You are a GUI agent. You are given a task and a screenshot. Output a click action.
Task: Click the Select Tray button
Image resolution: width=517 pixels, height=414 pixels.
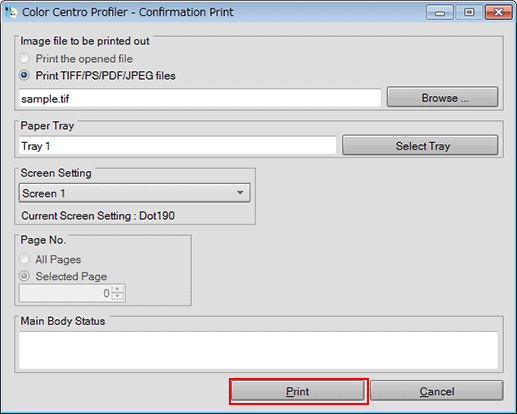point(420,145)
